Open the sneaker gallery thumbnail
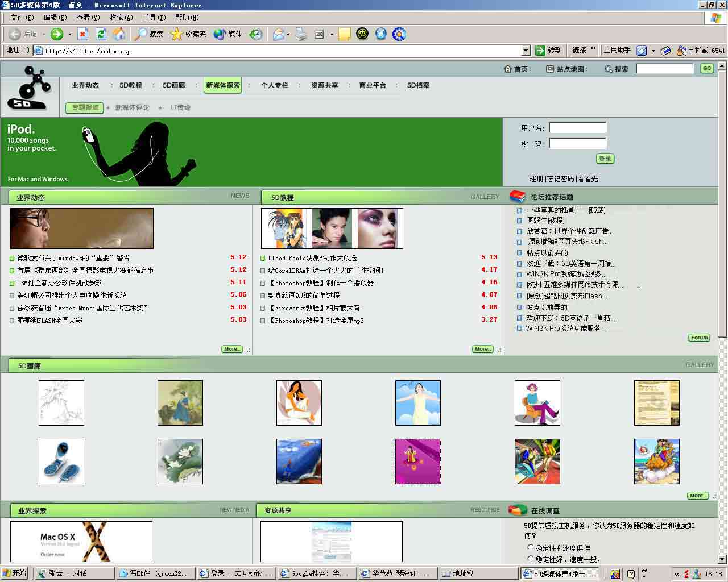 [x=61, y=462]
